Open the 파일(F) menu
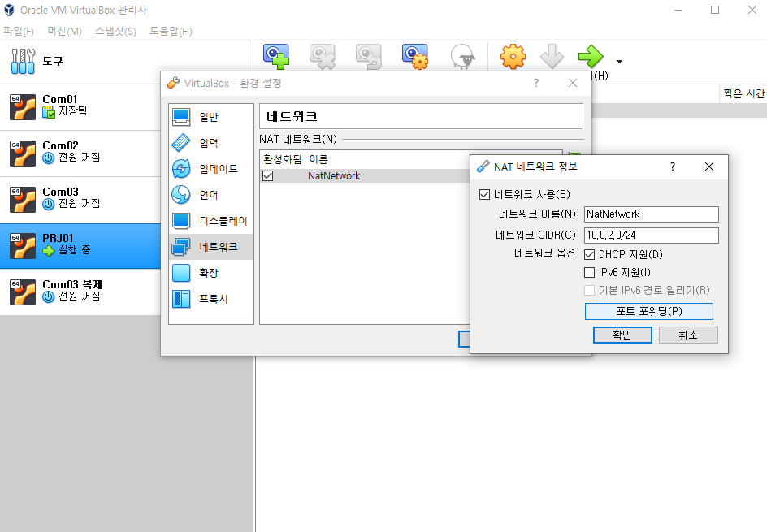Image resolution: width=767 pixels, height=532 pixels. (19, 32)
